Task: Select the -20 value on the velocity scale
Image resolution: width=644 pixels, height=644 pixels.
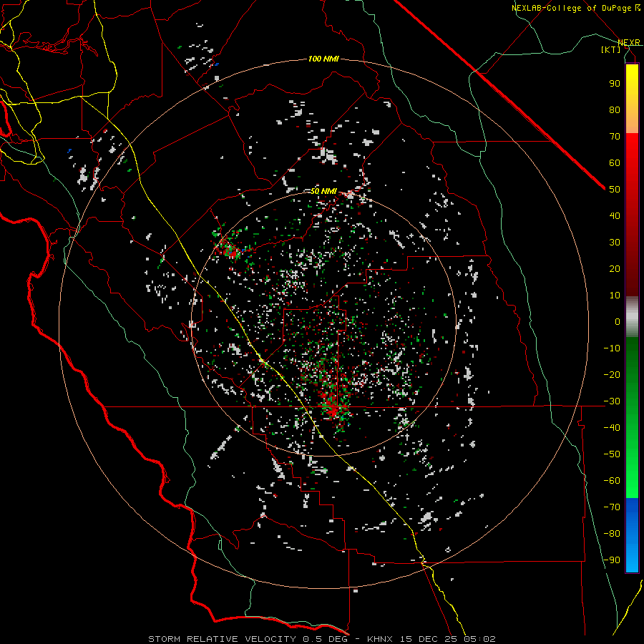Action: pos(612,374)
